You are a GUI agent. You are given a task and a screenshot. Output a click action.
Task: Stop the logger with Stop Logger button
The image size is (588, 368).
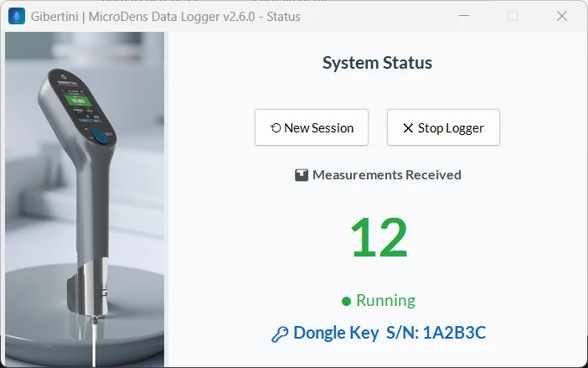pyautogui.click(x=443, y=127)
